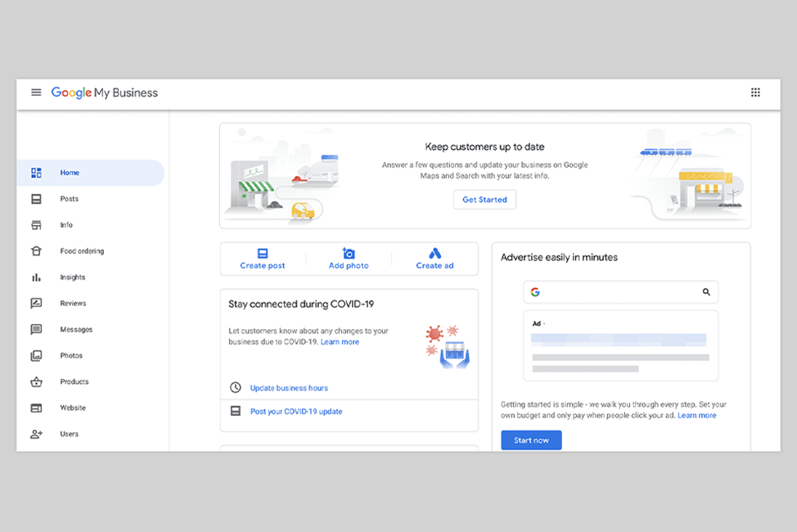Open Posts from the sidebar
Image resolution: width=797 pixels, height=532 pixels.
(91, 199)
